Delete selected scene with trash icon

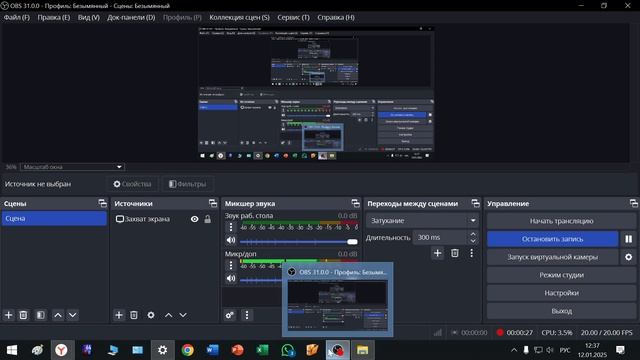click(x=23, y=315)
